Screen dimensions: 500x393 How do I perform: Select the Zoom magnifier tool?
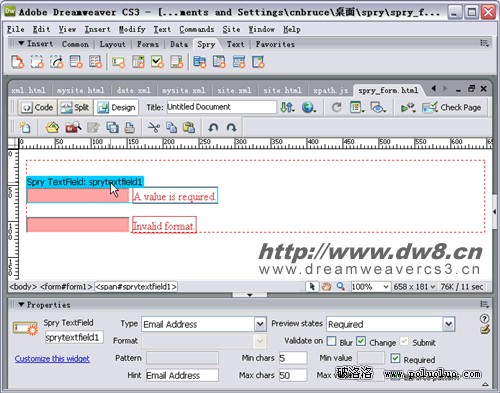340,286
